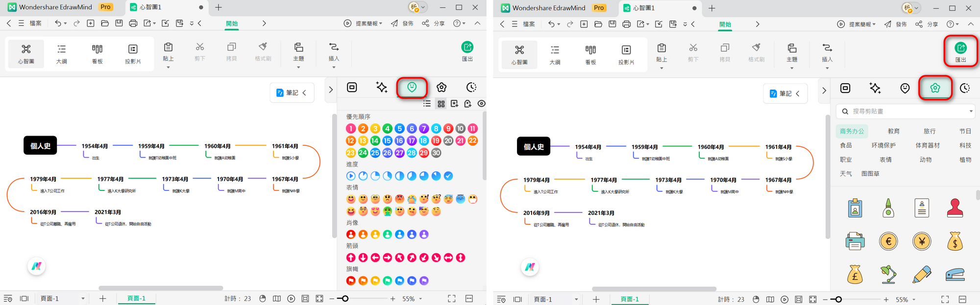Switch to Kanban view in right window
This screenshot has height=305, width=980.
click(590, 55)
